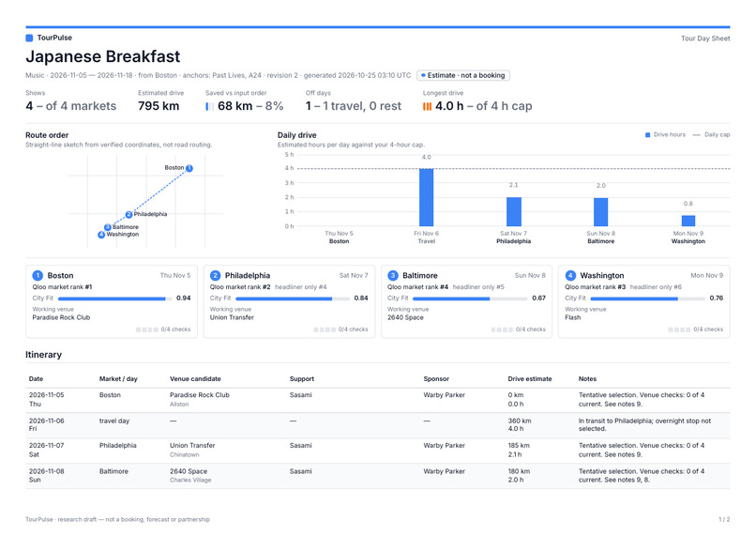Click '795 km' estimated drive value
Viewport: 756px width, 535px height.
pos(159,106)
